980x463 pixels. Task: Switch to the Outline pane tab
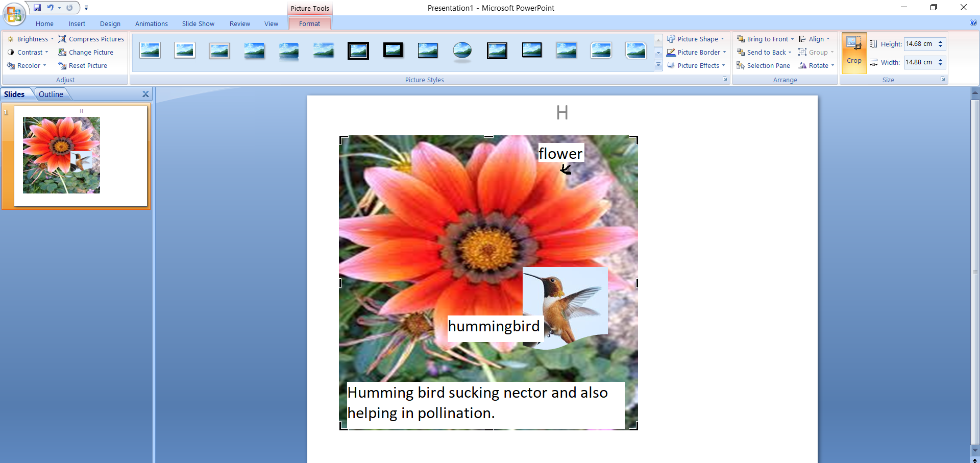click(x=51, y=94)
